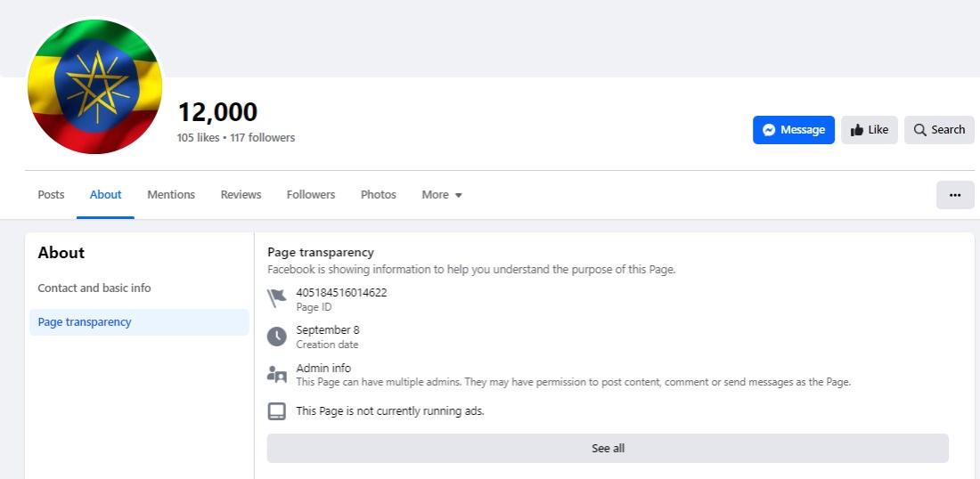Viewport: 980px width, 479px height.
Task: Click the ads monitor icon
Action: coord(276,411)
